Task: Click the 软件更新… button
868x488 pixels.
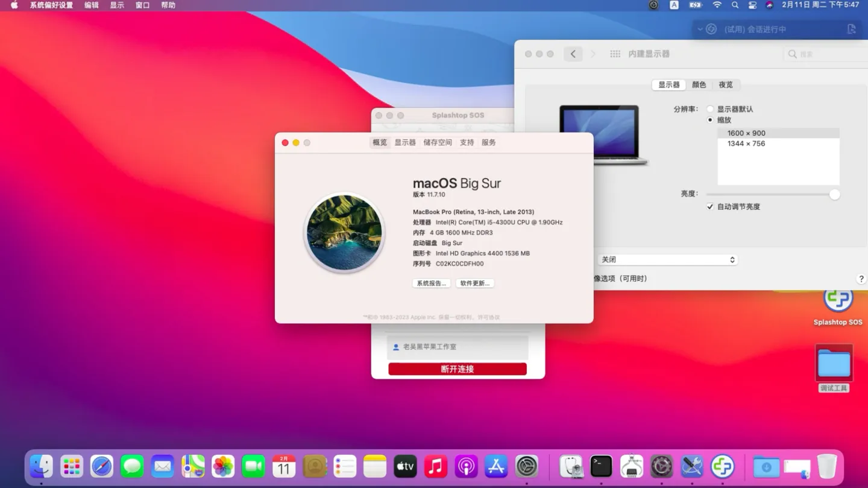Action: pos(474,283)
